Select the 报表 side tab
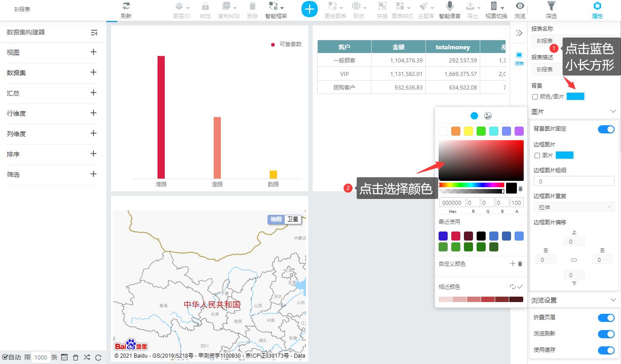Image resolution: width=621 pixels, height=364 pixels. coord(519,59)
